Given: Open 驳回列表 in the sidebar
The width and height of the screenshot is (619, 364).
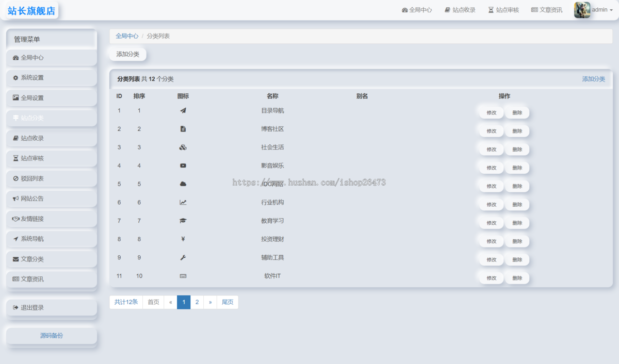Looking at the screenshot, I should (52, 178).
